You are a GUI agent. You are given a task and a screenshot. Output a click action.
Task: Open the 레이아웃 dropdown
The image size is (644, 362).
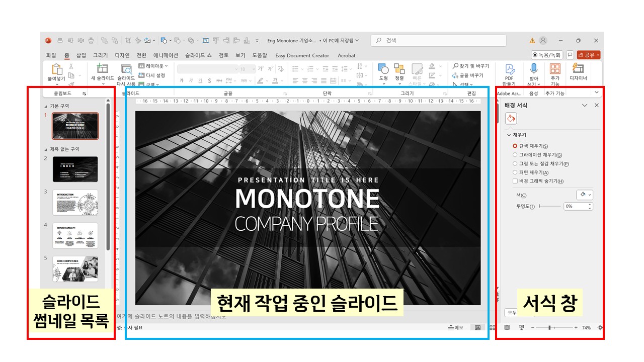(153, 66)
